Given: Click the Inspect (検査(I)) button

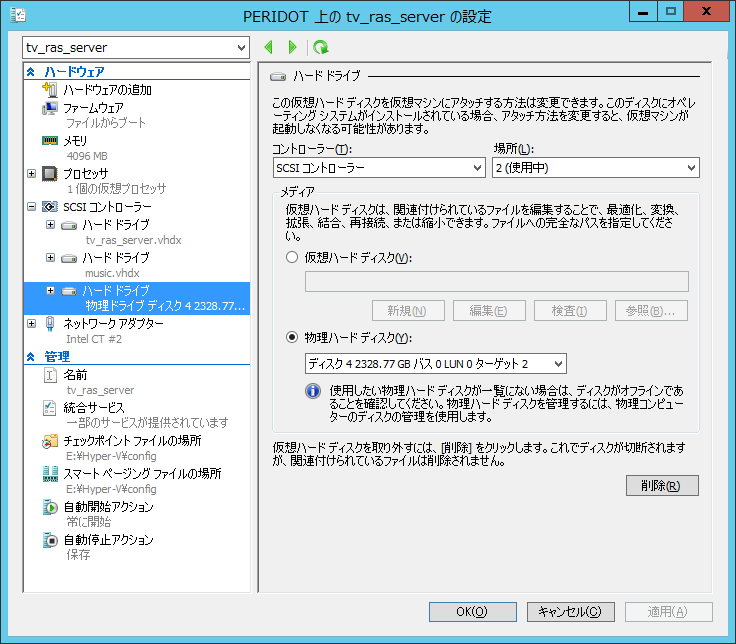Looking at the screenshot, I should coord(570,311).
